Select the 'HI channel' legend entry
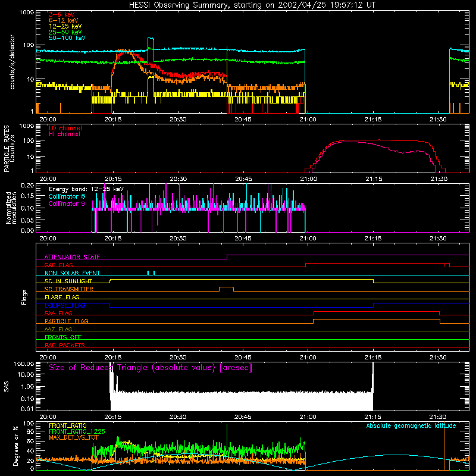This screenshot has height=476, width=476. click(64, 134)
